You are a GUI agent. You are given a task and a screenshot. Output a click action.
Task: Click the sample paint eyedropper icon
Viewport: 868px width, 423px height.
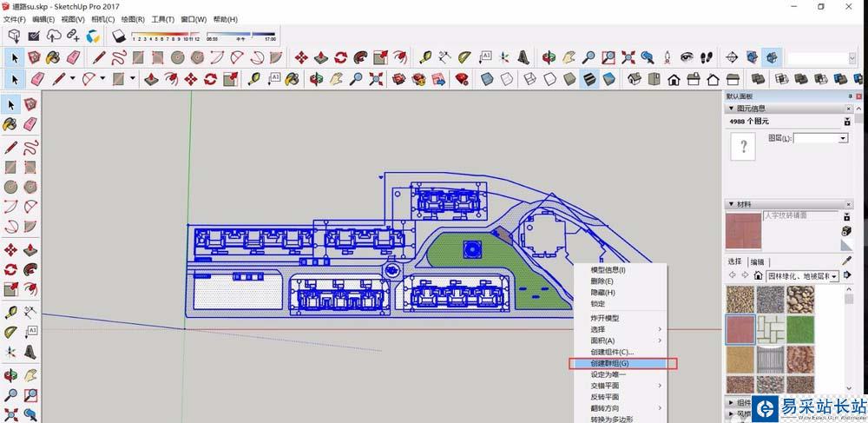pos(846,261)
